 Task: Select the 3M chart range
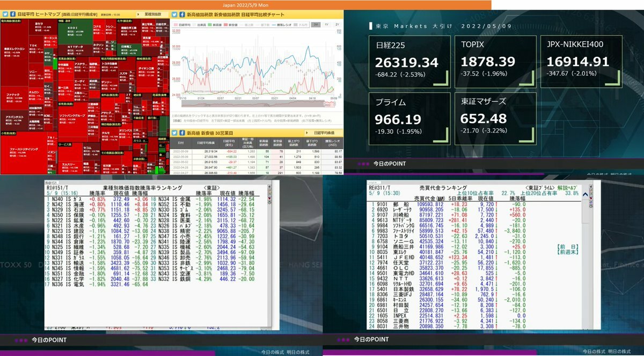316,25
